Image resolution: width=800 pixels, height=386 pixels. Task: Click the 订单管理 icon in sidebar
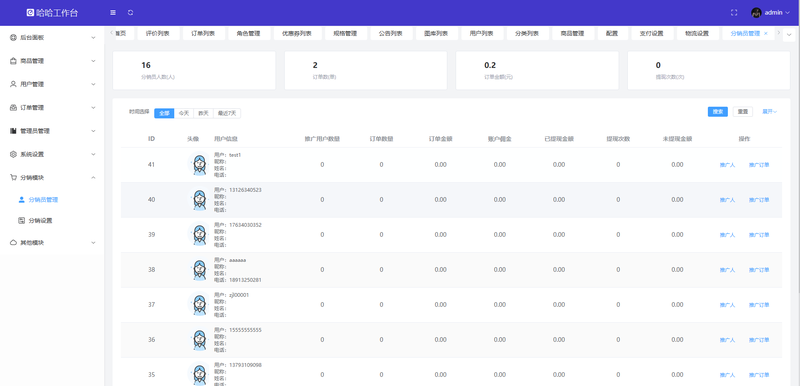(13, 108)
